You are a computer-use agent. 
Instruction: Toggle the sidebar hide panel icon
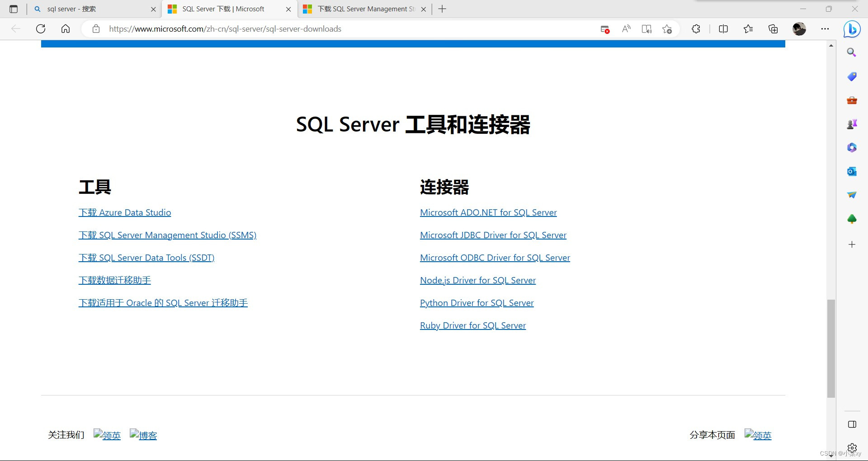point(852,424)
